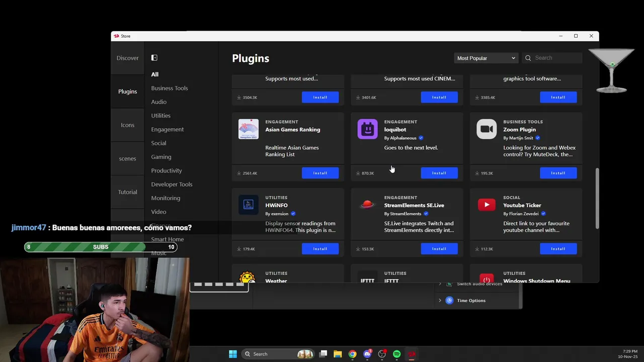Click the magnifier icon in the store search
This screenshot has width=644, height=362.
528,58
